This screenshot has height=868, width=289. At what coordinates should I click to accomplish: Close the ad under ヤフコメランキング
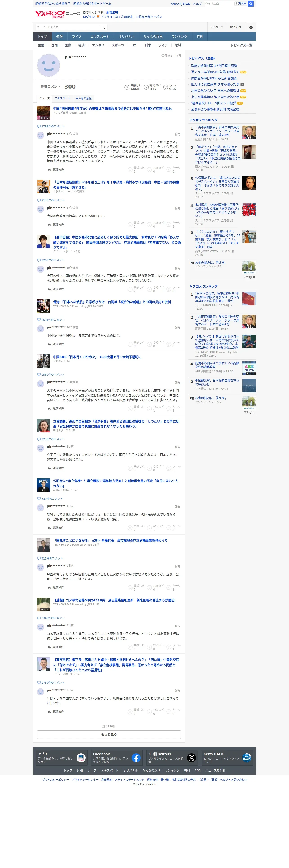[x=254, y=412]
